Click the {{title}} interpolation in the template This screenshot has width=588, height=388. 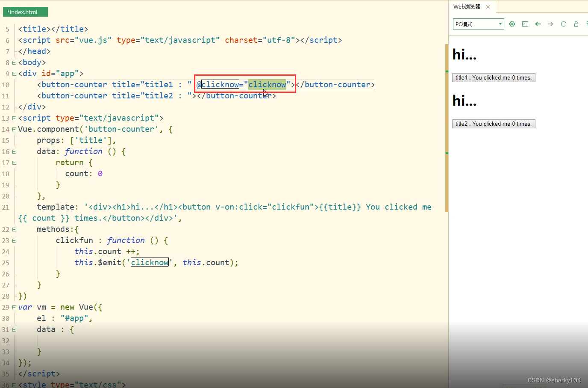340,207
